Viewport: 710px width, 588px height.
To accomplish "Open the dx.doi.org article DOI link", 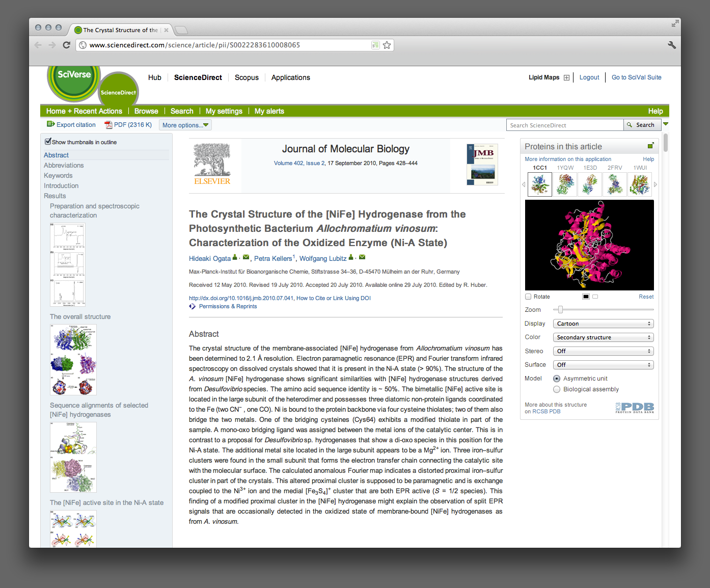I will [241, 298].
